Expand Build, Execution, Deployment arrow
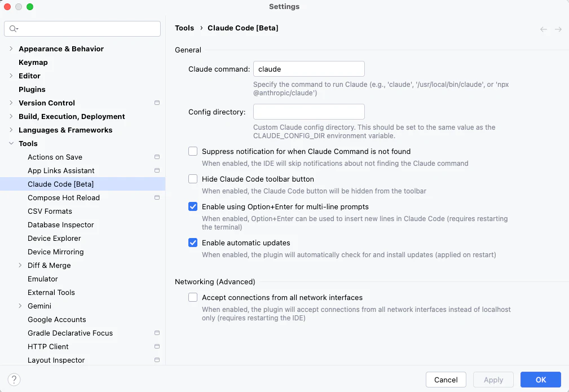The height and width of the screenshot is (392, 569). [11, 116]
